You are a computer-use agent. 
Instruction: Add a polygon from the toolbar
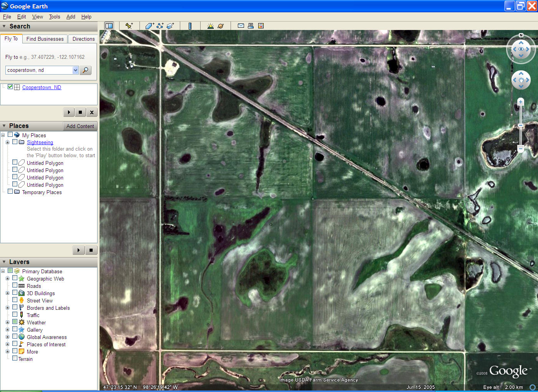150,26
